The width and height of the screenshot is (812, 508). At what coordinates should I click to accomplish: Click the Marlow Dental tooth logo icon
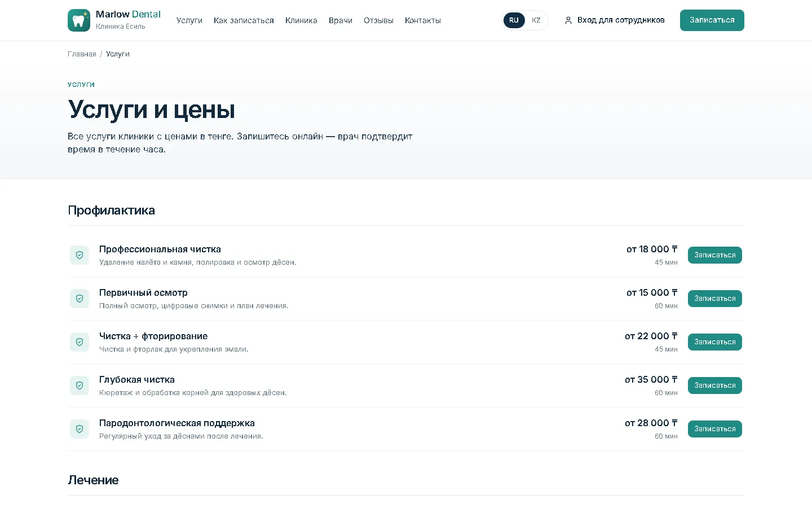pos(79,20)
